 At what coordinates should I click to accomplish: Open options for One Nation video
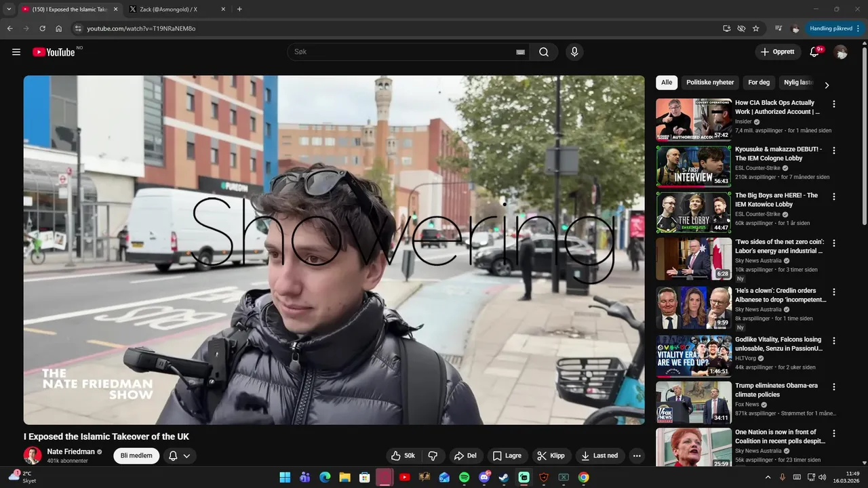coord(834,433)
